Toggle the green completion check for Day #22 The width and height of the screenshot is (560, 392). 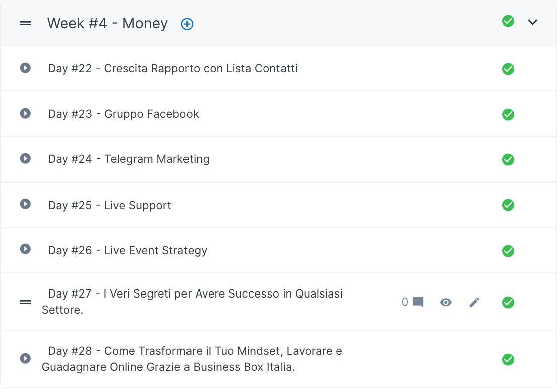coord(508,69)
